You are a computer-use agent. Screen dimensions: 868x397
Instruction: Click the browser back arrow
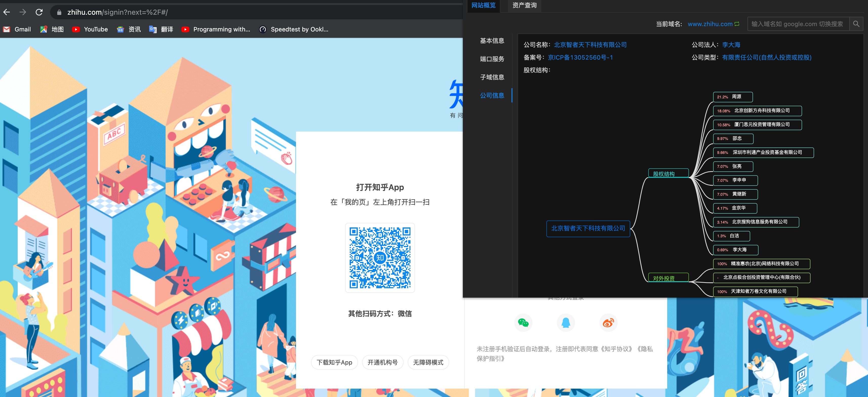click(x=7, y=12)
